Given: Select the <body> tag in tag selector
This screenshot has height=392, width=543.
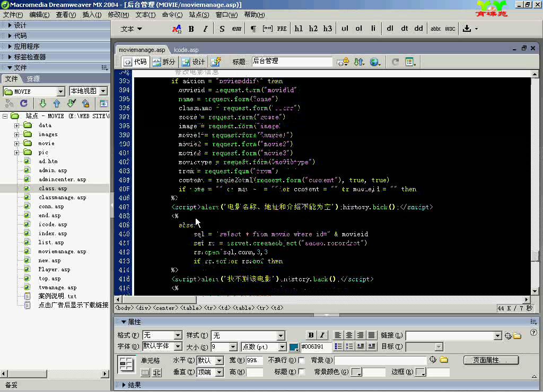Looking at the screenshot, I should click(124, 308).
